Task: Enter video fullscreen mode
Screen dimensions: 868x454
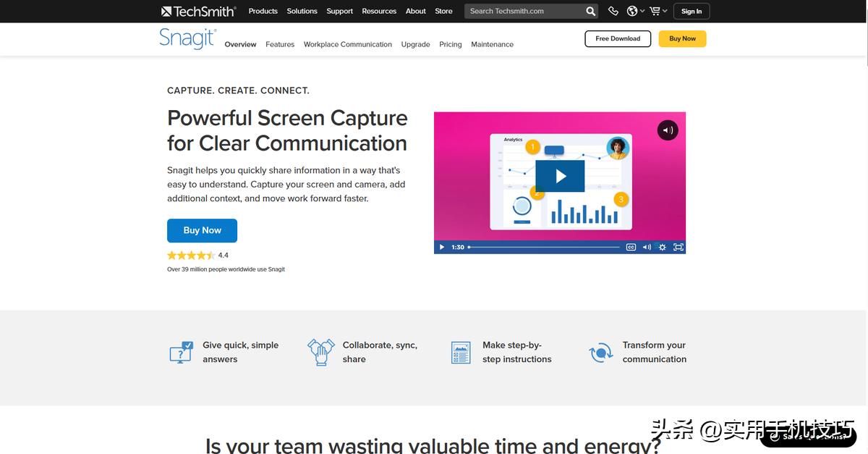Action: click(x=678, y=247)
